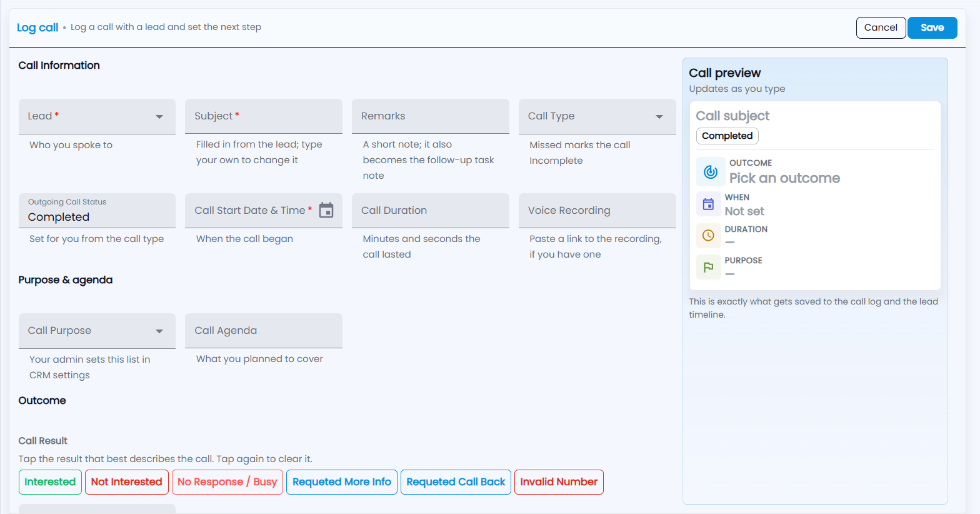This screenshot has height=514, width=980.
Task: Click the 'Updates as you type' subtitle
Action: [737, 89]
